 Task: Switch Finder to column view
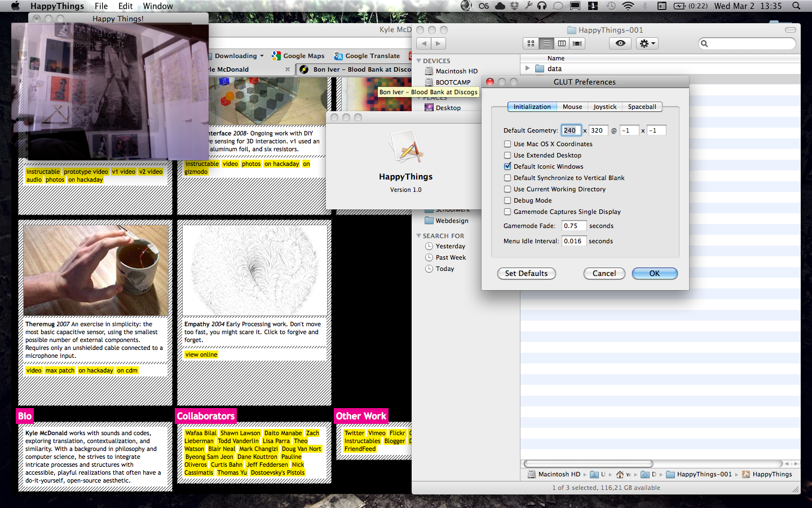562,43
